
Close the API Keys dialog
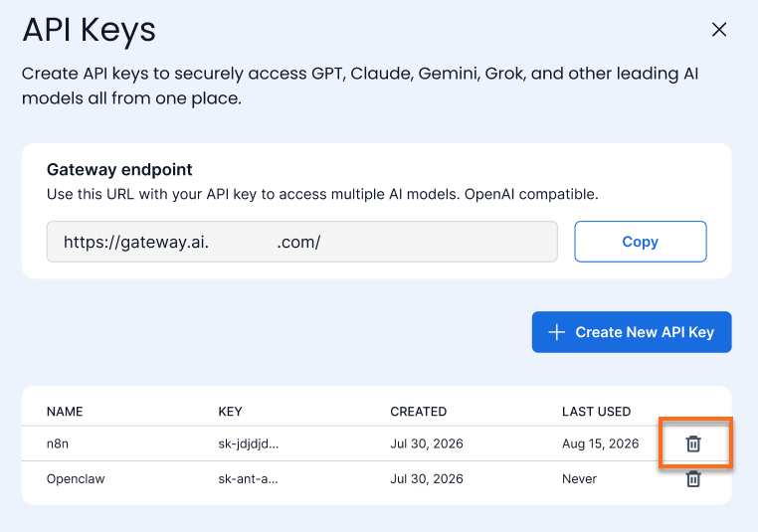pos(719,30)
